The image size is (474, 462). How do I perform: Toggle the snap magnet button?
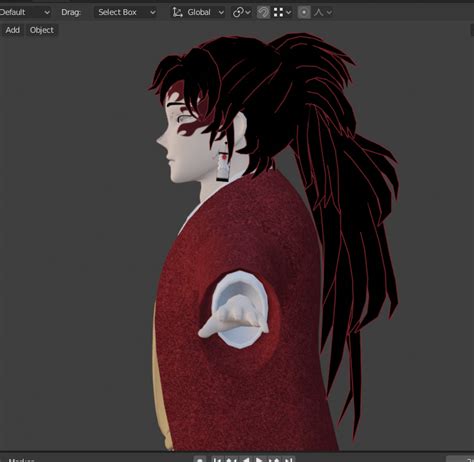pyautogui.click(x=263, y=13)
